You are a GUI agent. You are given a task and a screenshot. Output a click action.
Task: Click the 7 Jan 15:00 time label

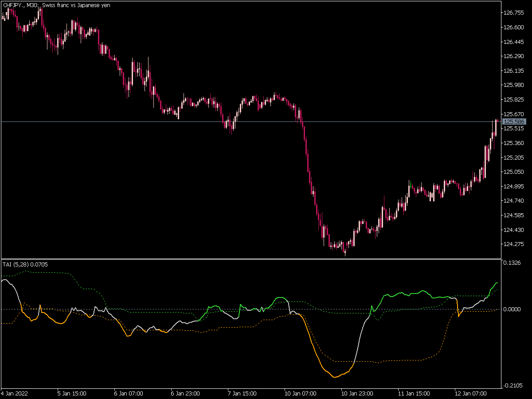pyautogui.click(x=242, y=393)
